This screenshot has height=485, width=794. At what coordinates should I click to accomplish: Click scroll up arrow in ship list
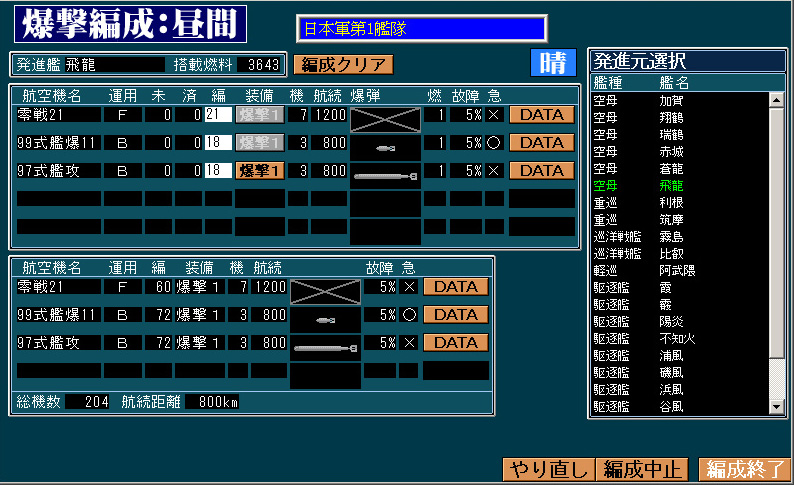tap(776, 100)
